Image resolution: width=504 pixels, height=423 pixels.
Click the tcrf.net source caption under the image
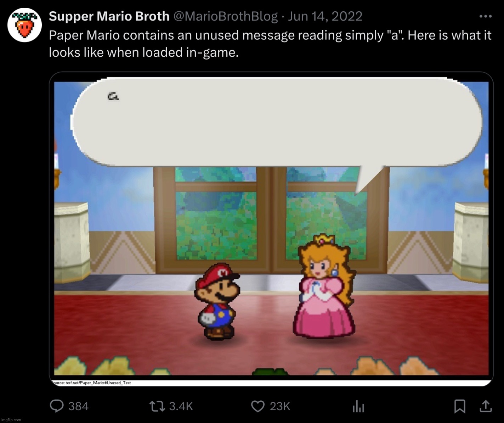pyautogui.click(x=92, y=383)
